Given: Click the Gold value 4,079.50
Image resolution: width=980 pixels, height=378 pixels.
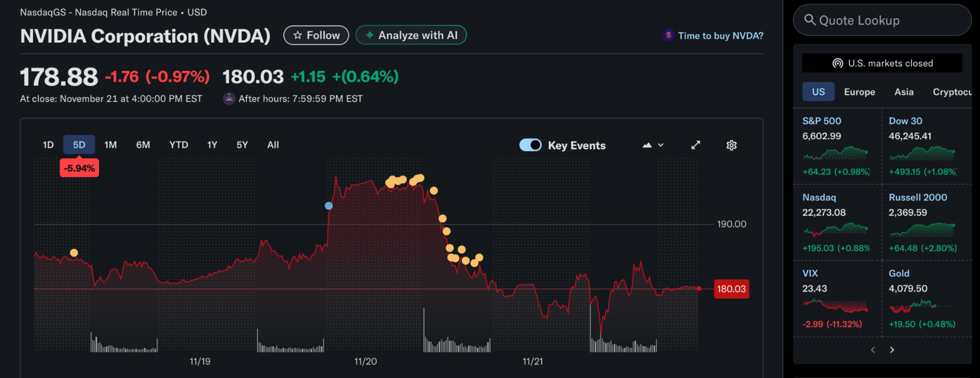Looking at the screenshot, I should coord(908,289).
